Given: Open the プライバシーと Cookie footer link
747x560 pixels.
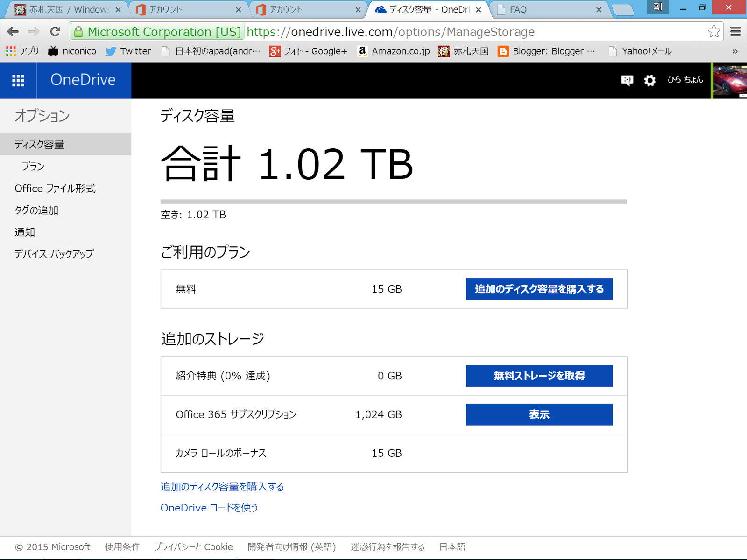Looking at the screenshot, I should tap(194, 547).
